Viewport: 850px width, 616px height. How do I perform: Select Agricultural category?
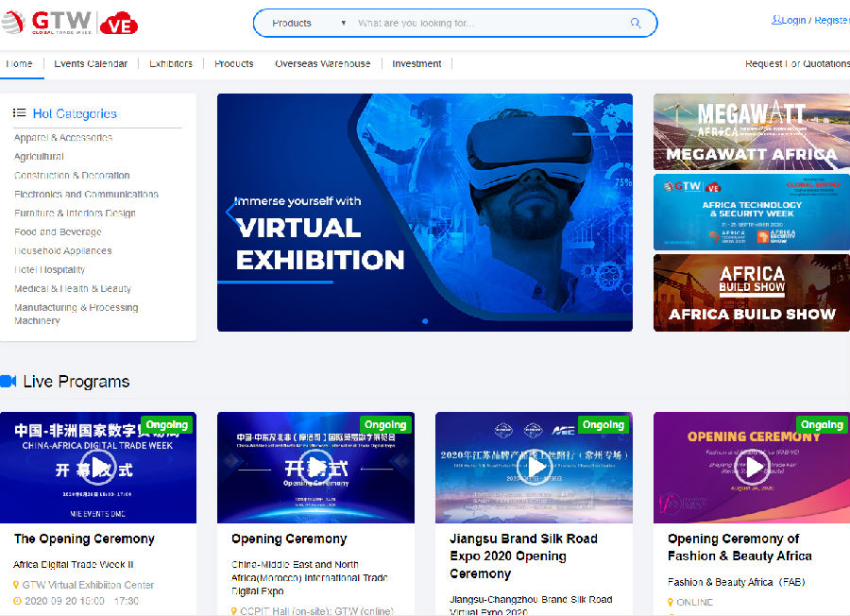coord(39,156)
